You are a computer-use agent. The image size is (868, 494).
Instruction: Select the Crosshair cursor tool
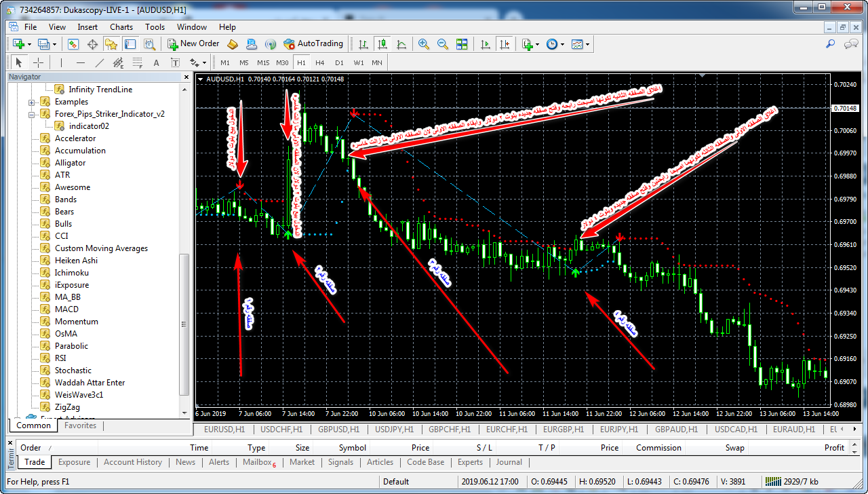[39, 63]
